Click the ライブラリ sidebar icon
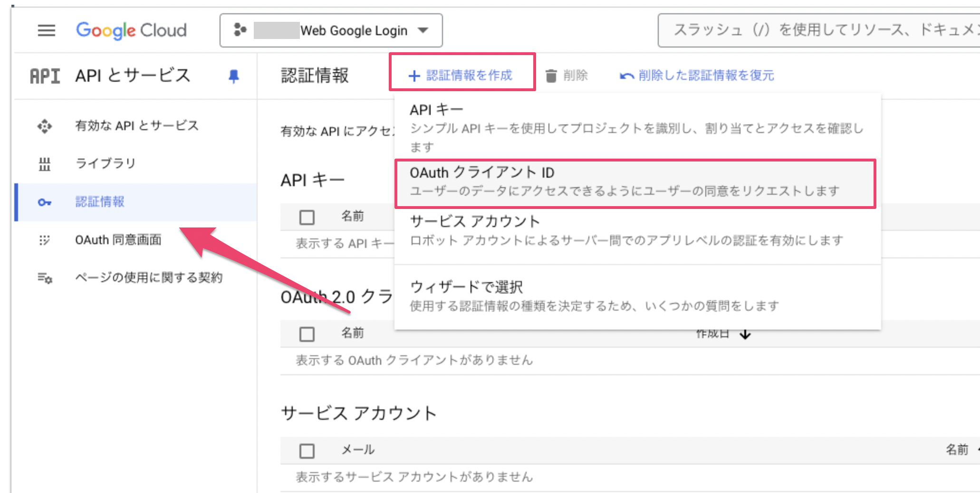 tap(45, 164)
